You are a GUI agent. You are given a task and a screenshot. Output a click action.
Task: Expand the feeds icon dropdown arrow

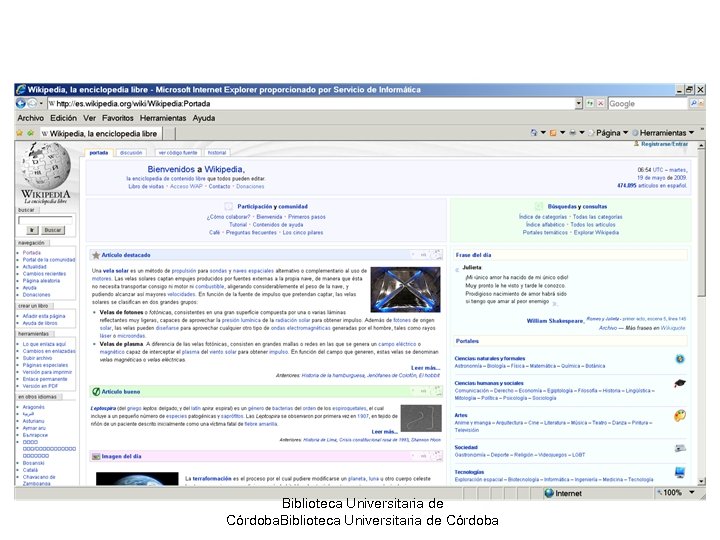pos(562,133)
